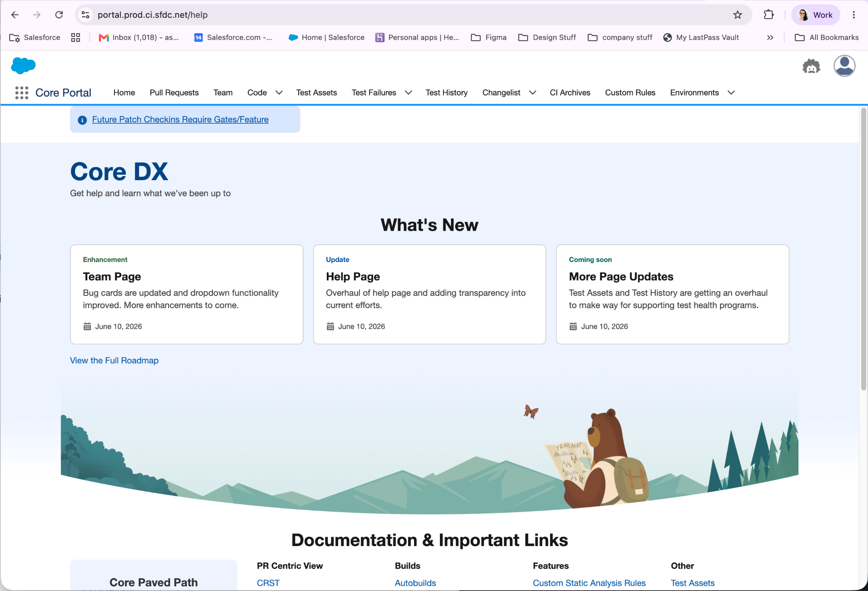This screenshot has height=591, width=868.
Task: Show more bookmarks with the double chevron
Action: tap(770, 37)
